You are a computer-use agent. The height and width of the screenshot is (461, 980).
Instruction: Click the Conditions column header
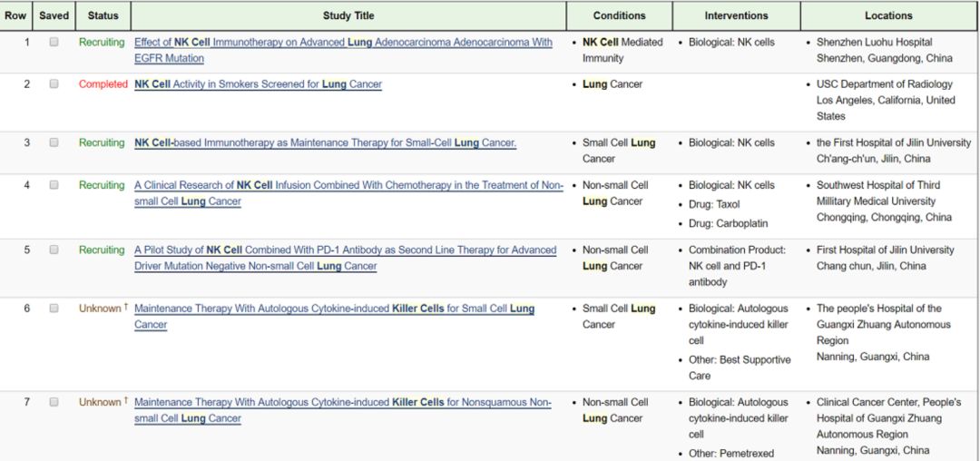619,15
